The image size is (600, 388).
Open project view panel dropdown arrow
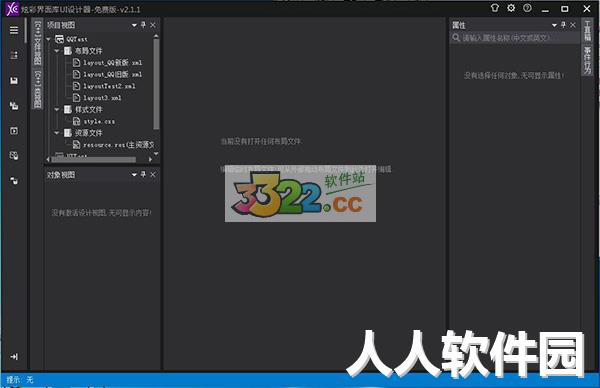coord(134,25)
